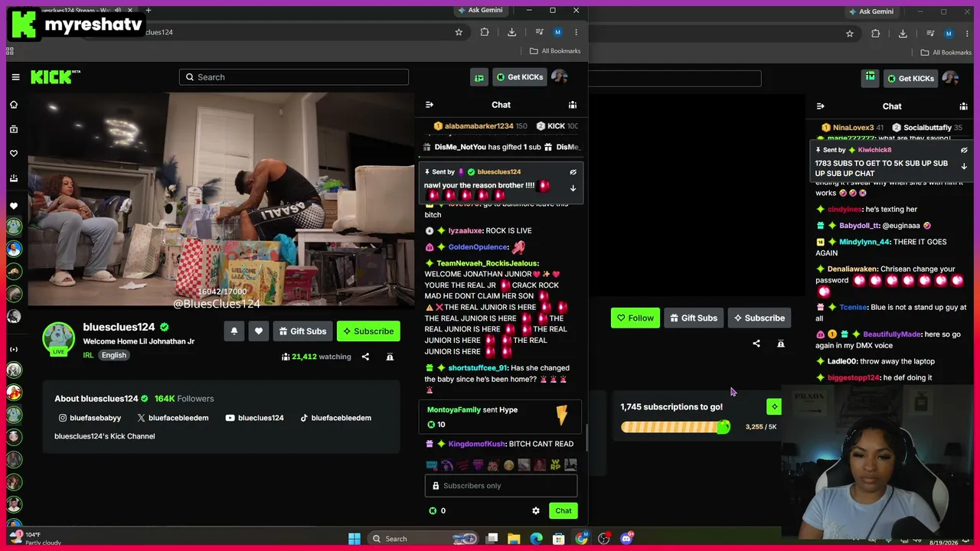Open All Bookmarks in the background window
This screenshot has height=551, width=980.
pyautogui.click(x=946, y=53)
